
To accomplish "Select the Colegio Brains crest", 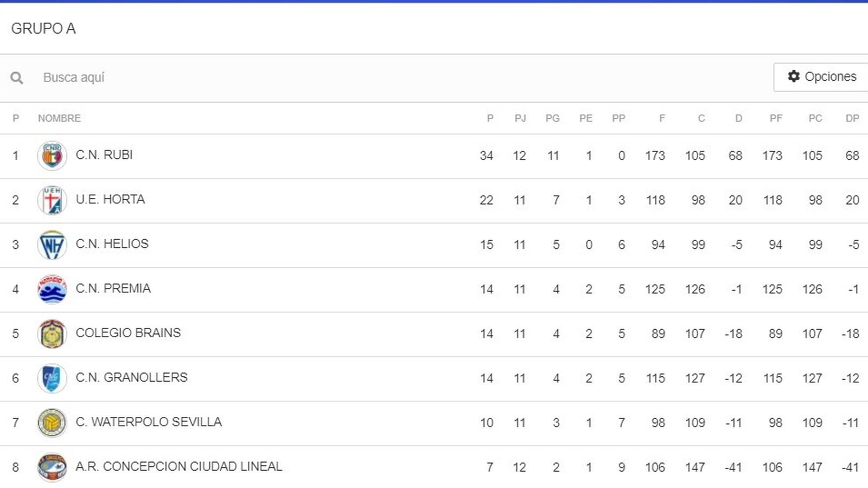I will [x=52, y=333].
